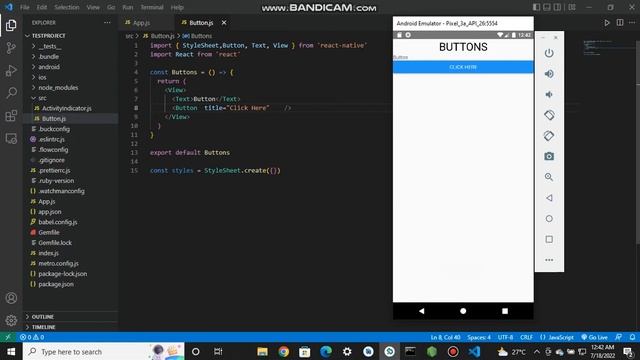Click Ln 8, Col 40 in status bar
Screen dimensions: 640x360
tap(445, 337)
